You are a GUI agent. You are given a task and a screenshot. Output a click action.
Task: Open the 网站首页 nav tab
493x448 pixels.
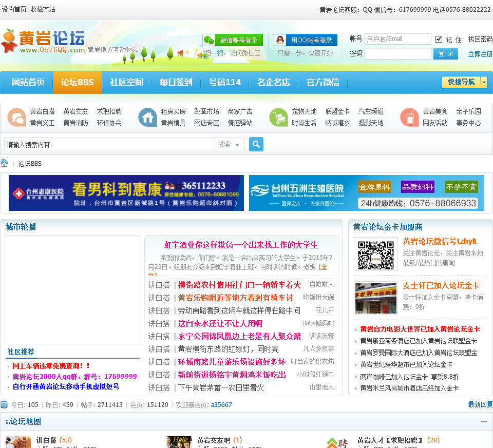[x=28, y=82]
